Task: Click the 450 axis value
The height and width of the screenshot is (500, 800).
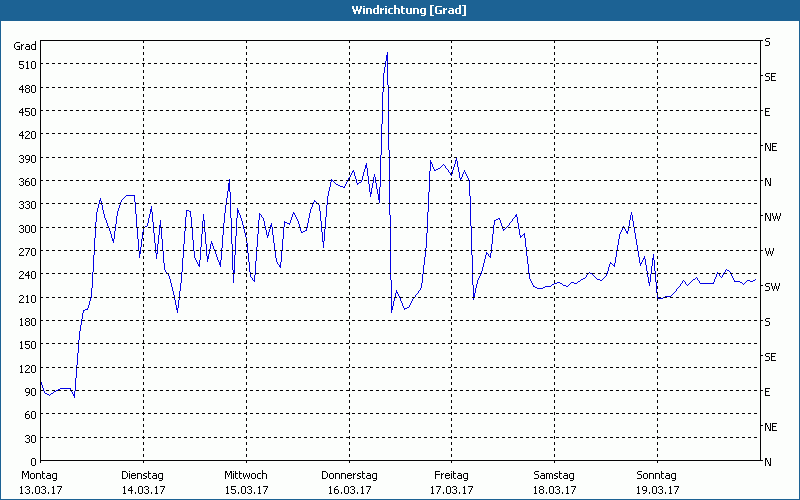Action: pos(28,112)
